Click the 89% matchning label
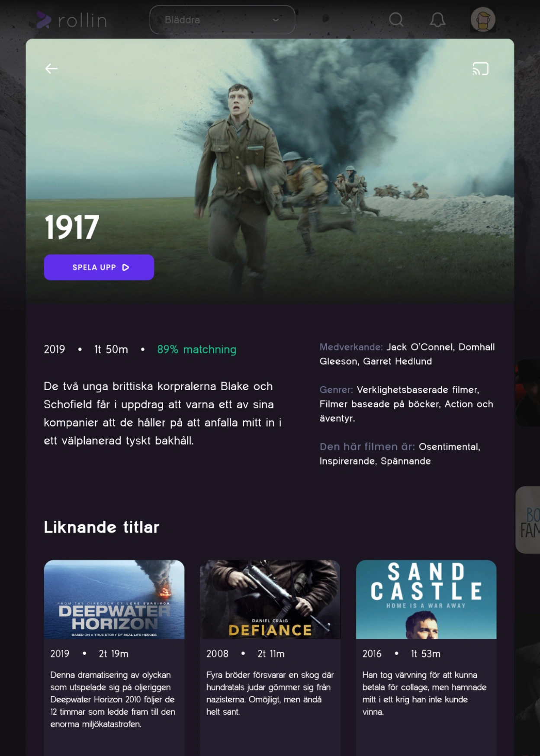 (197, 349)
